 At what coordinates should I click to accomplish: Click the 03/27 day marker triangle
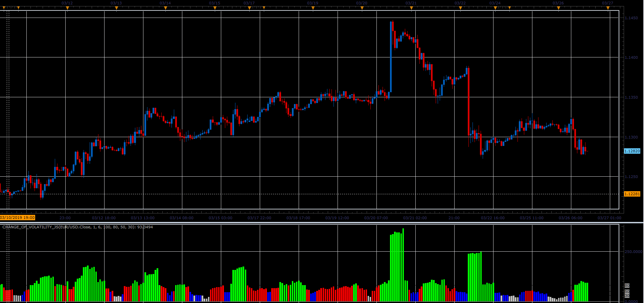[608, 8]
